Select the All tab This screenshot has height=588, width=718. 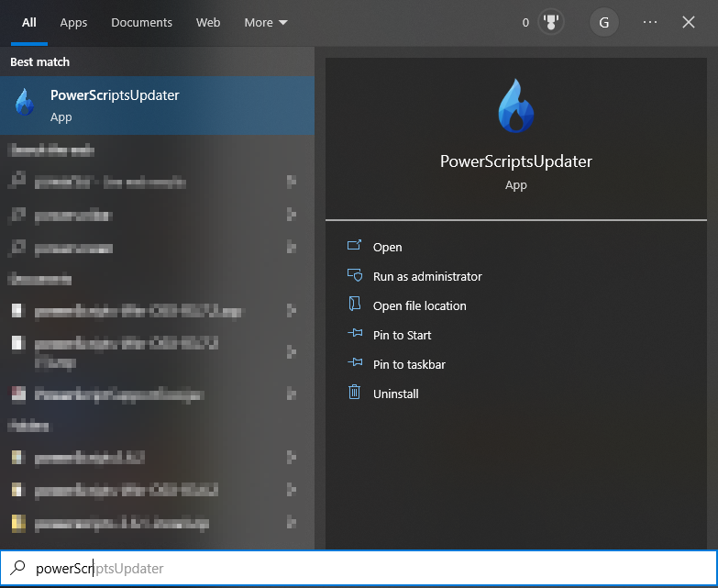29,22
